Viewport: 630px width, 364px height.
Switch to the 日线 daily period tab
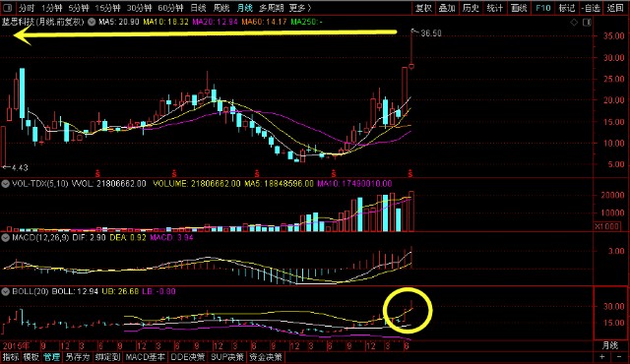tap(198, 8)
